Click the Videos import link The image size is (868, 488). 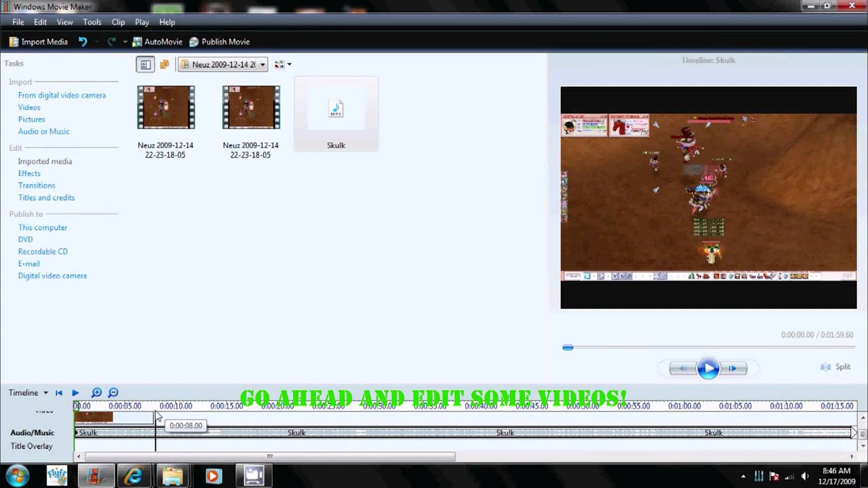(x=29, y=107)
